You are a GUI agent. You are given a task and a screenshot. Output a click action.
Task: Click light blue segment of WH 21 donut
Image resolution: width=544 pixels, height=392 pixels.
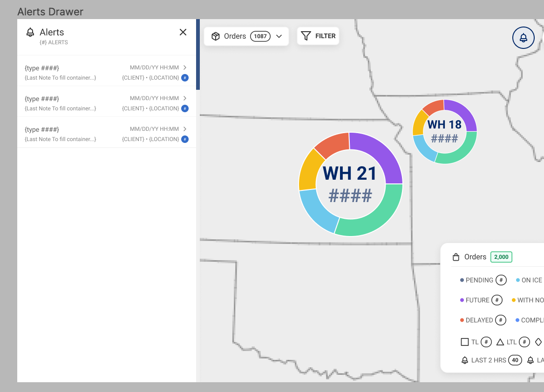click(x=316, y=212)
